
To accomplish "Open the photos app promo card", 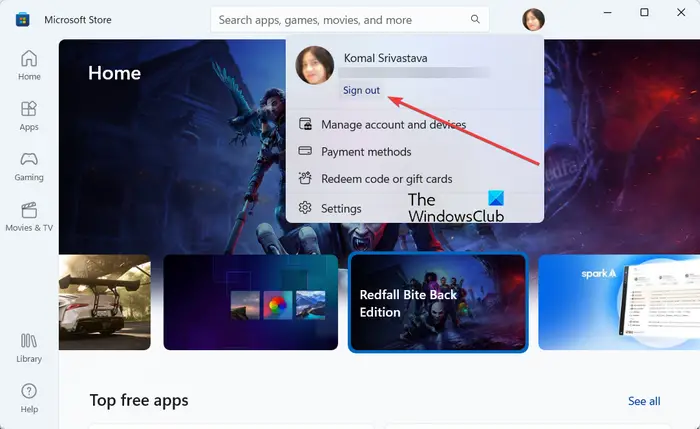I will (250, 302).
